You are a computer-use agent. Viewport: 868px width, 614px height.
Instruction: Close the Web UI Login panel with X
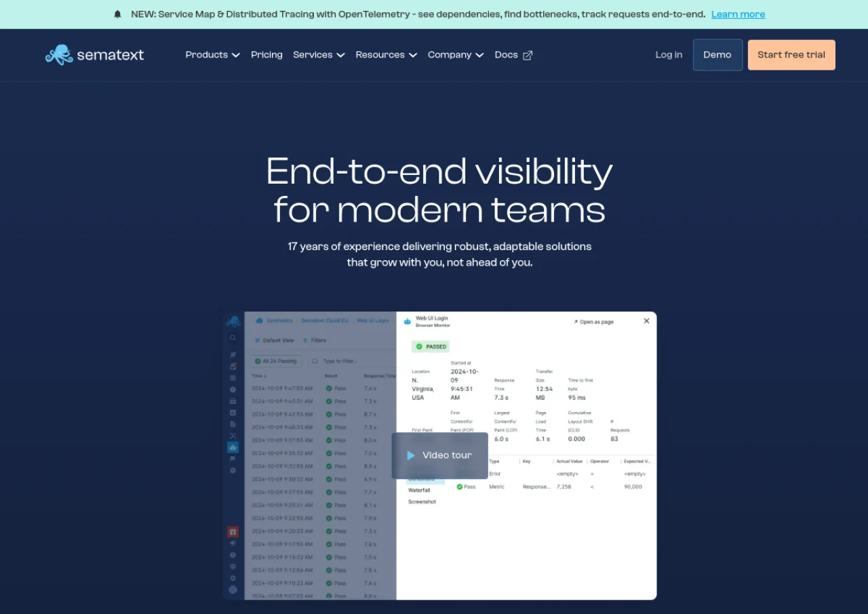tap(646, 321)
